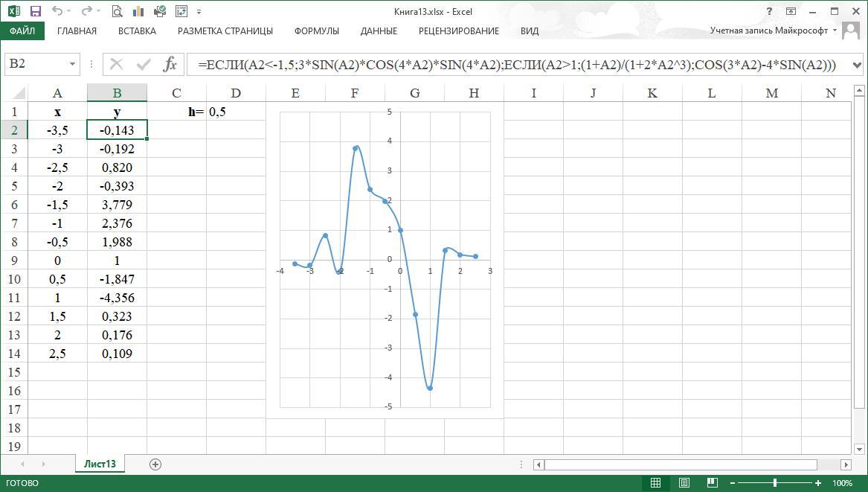
Task: Click the zoom slider handle
Action: (x=775, y=483)
